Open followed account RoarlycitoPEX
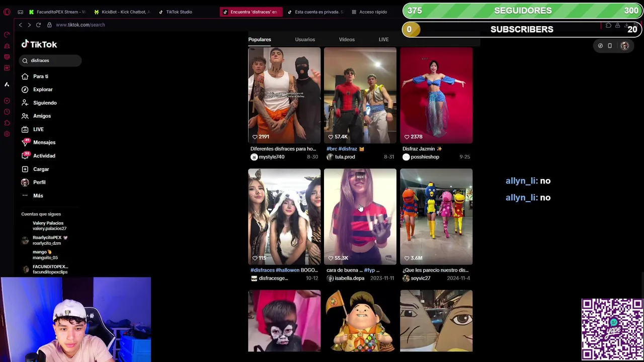The height and width of the screenshot is (362, 644). pos(44,240)
